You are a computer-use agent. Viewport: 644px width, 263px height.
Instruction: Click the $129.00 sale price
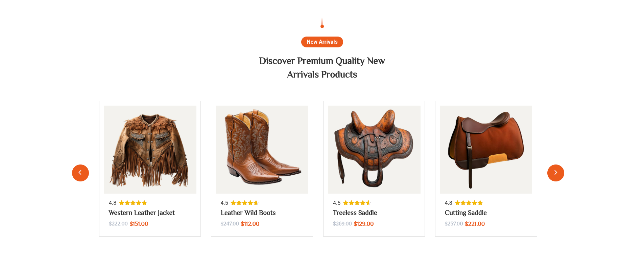coord(364,224)
